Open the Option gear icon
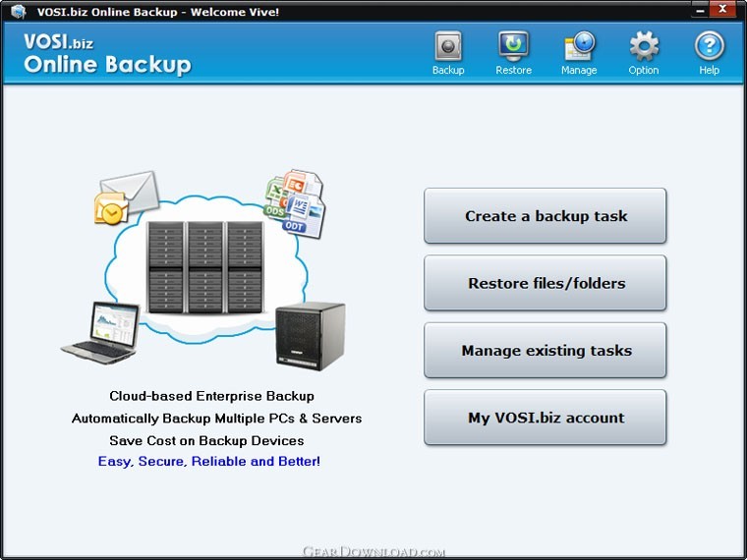Image resolution: width=747 pixels, height=560 pixels. click(644, 46)
